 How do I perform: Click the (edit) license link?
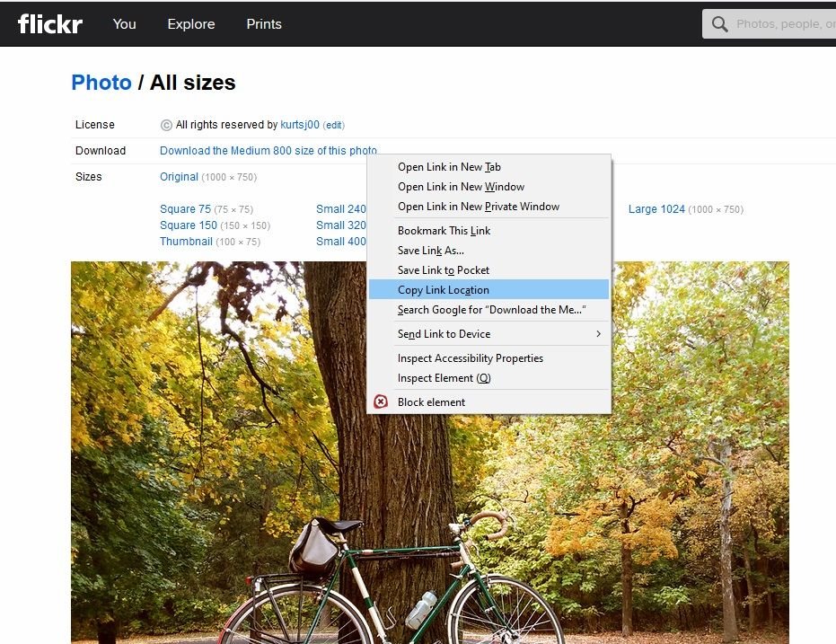pyautogui.click(x=334, y=125)
